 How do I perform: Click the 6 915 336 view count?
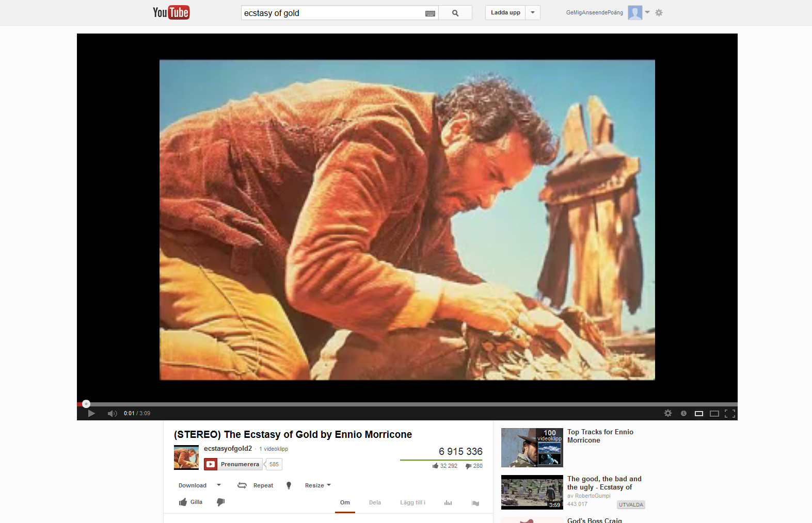[x=460, y=452]
